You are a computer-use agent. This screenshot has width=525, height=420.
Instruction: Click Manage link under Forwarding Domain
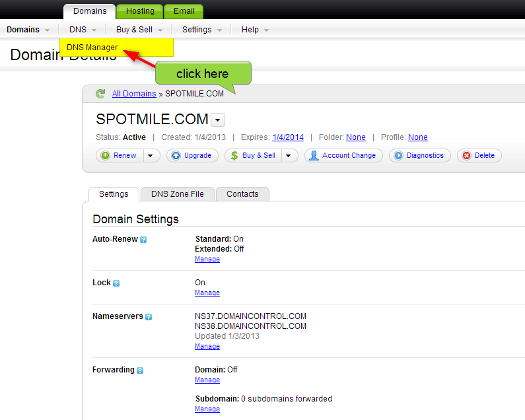(207, 380)
